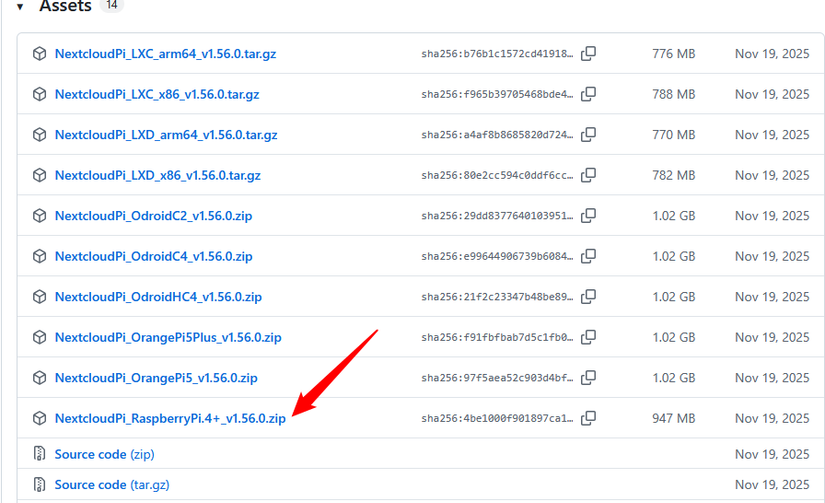Click package icon beside NextcloudPi_LXC_arm64 file
This screenshot has height=503, width=825.
39,54
